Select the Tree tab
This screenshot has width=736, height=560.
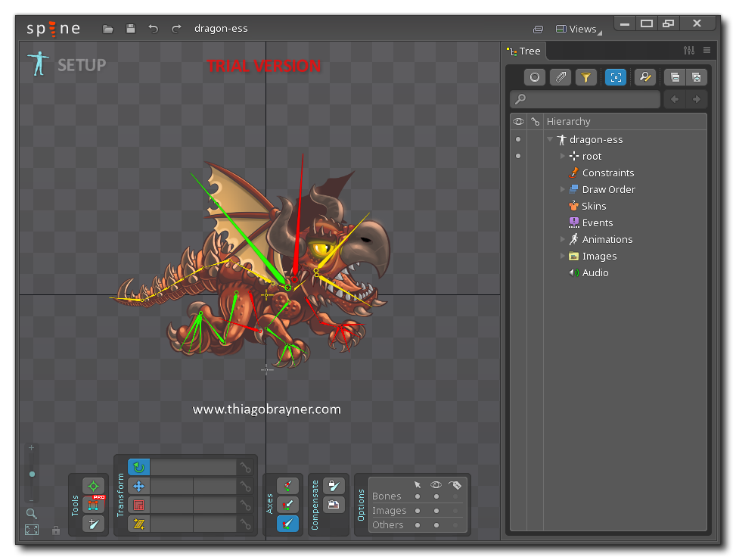coord(524,51)
